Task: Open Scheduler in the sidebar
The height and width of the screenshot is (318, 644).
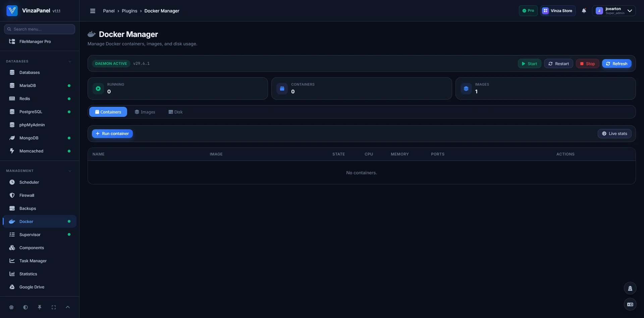Action: click(x=40, y=182)
